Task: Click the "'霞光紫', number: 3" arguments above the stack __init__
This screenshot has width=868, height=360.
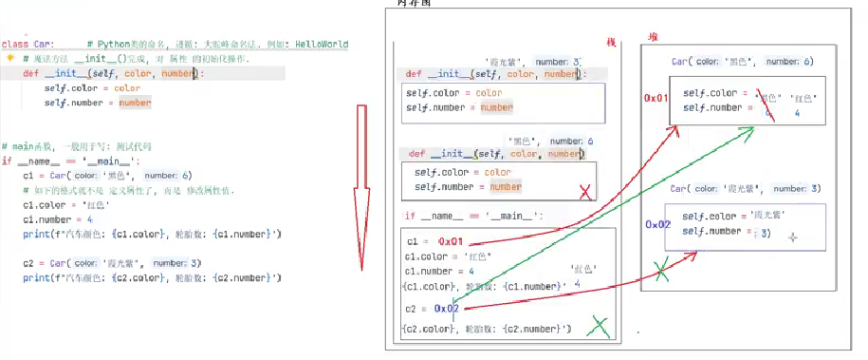Action: point(534,62)
